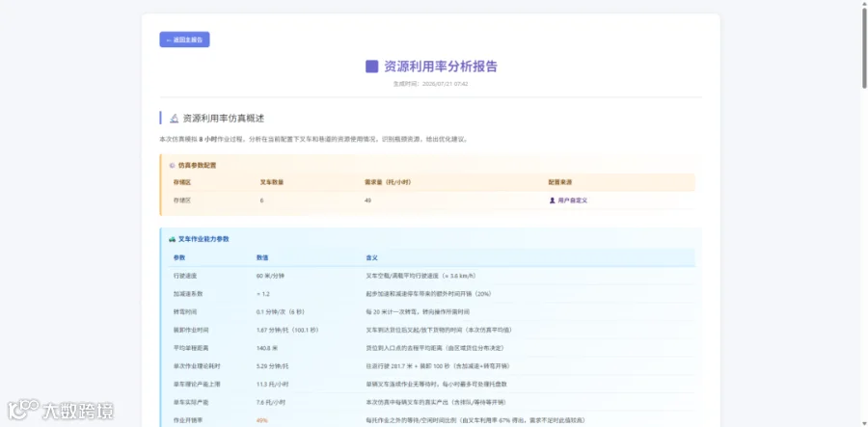Click the icon beside the 资源利用率分析报告 title

click(371, 67)
